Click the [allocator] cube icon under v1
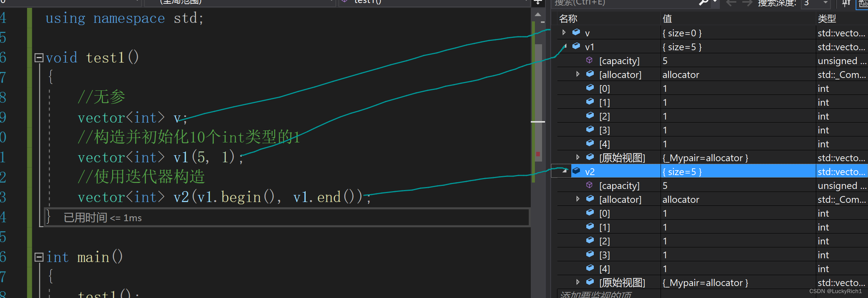This screenshot has width=868, height=298. tap(590, 74)
